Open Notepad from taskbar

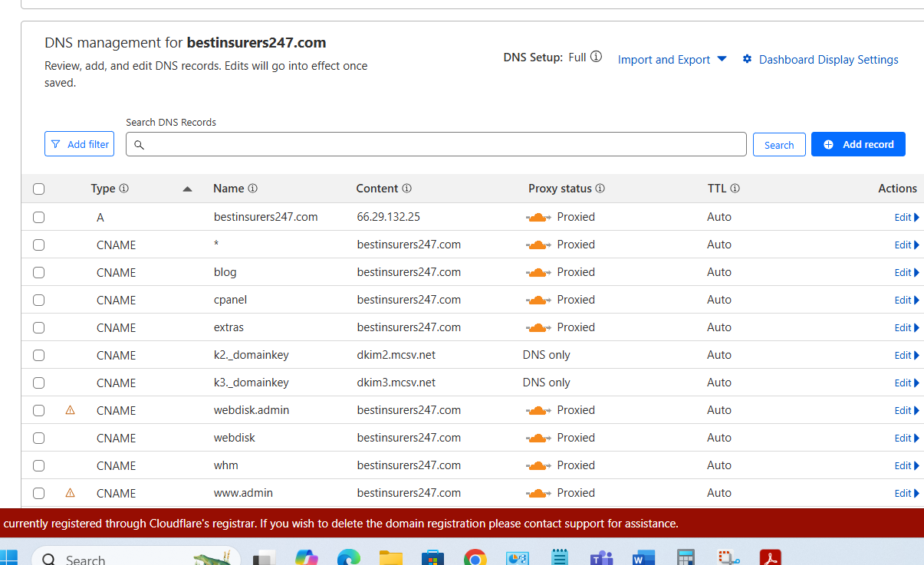tap(561, 558)
